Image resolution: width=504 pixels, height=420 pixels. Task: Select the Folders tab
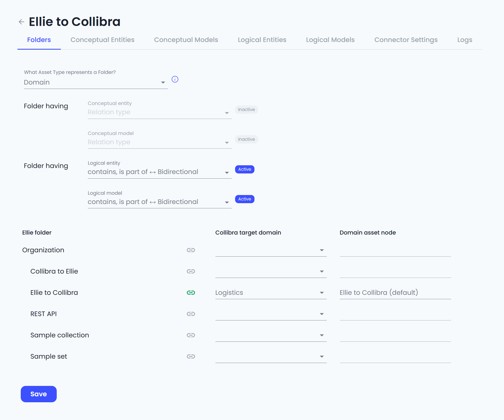pyautogui.click(x=39, y=40)
